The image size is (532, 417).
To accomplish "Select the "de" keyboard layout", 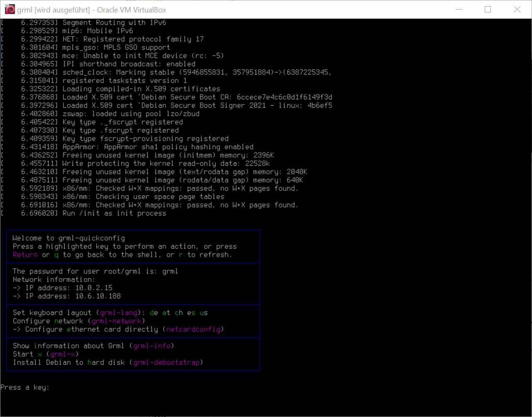I will click(x=154, y=313).
